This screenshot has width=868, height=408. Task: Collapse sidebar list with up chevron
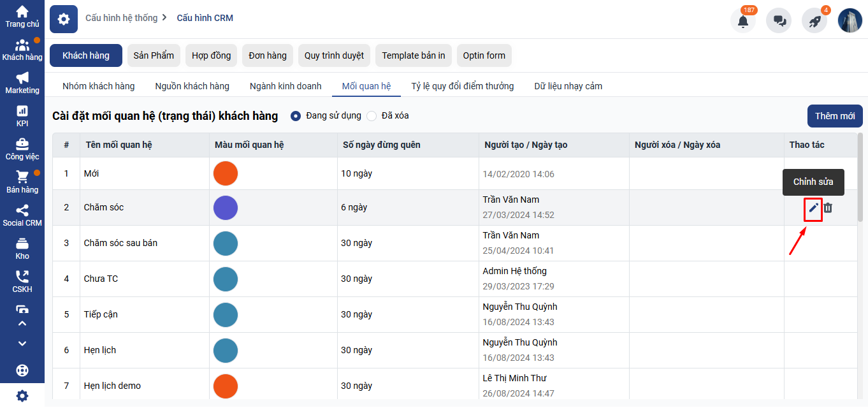tap(22, 324)
